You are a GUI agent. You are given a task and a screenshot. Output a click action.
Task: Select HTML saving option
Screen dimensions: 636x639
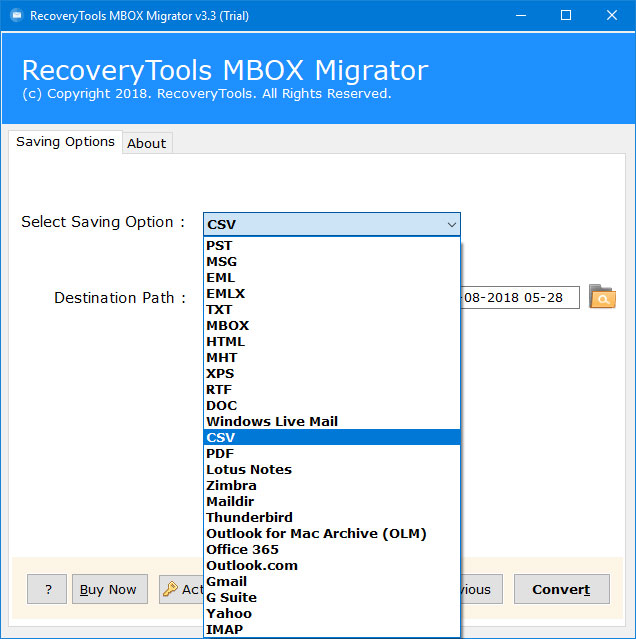[x=332, y=341]
